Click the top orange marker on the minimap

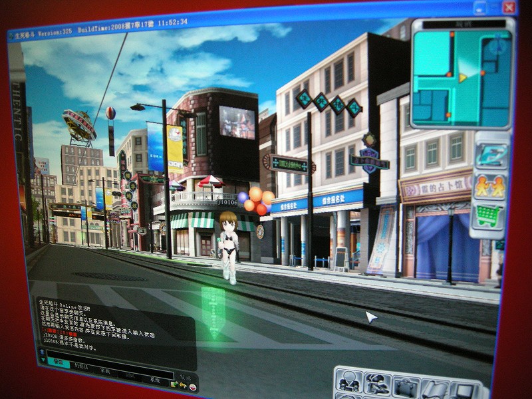click(x=452, y=34)
